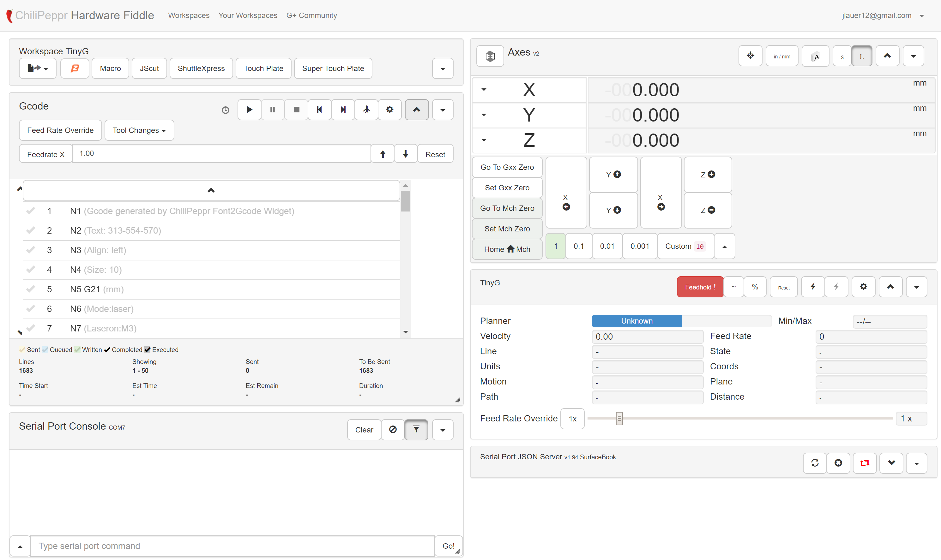Click the Z plus jog button
Viewport: 941px width, 560px height.
708,175
